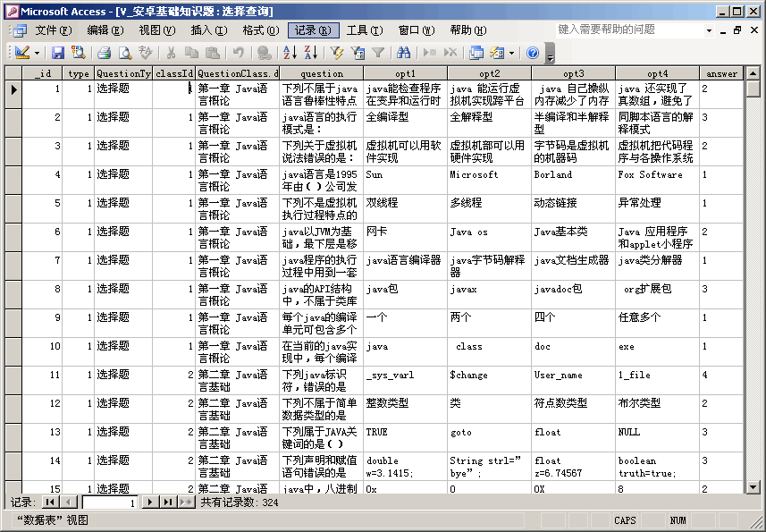Go to next record button
766x532 pixels.
click(150, 502)
